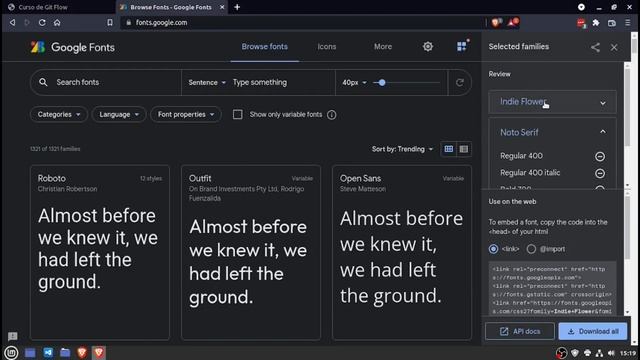Remove Regular 400 style from Noto Serif
640x360 pixels.
point(600,156)
